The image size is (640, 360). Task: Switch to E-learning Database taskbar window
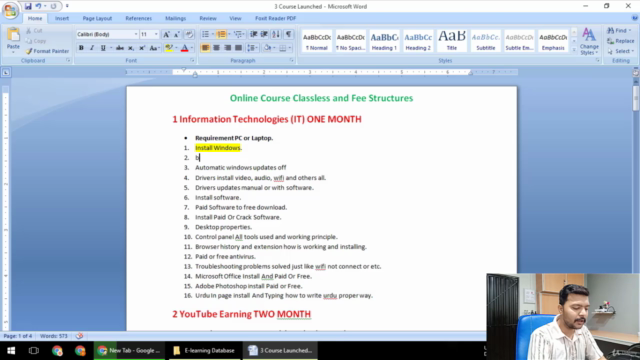[204, 351]
